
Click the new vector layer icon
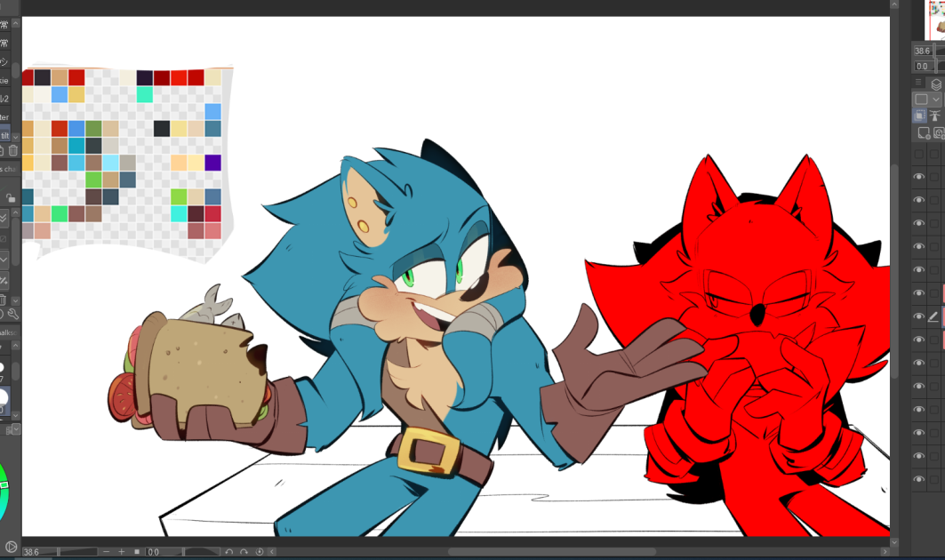(940, 133)
